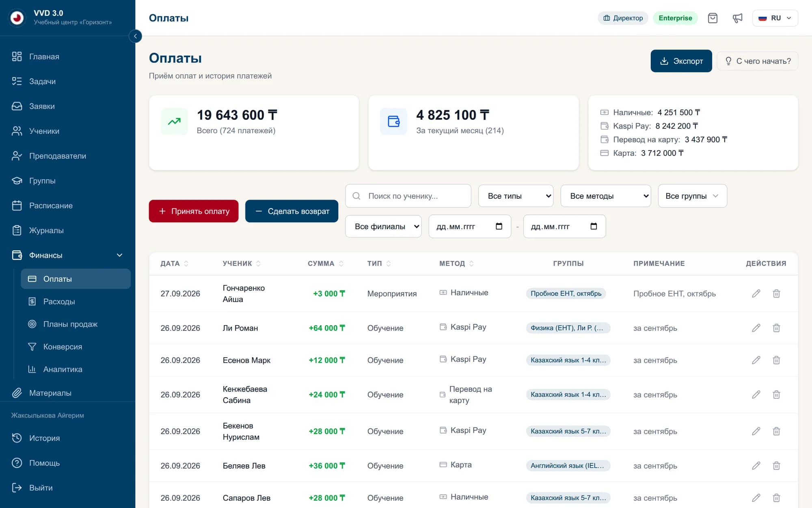812x508 pixels.
Task: Click the Директор role badge
Action: 623,18
